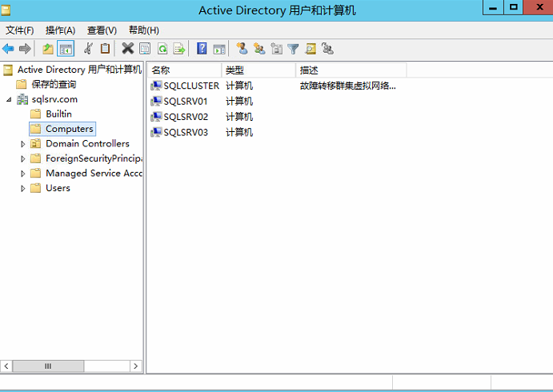Refresh the current view
The width and height of the screenshot is (553, 392).
162,49
